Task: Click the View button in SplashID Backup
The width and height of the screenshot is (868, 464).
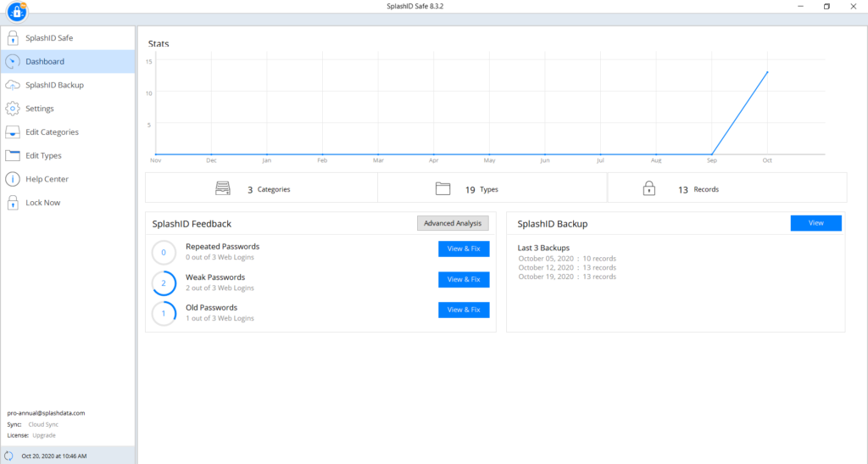Action: 815,223
